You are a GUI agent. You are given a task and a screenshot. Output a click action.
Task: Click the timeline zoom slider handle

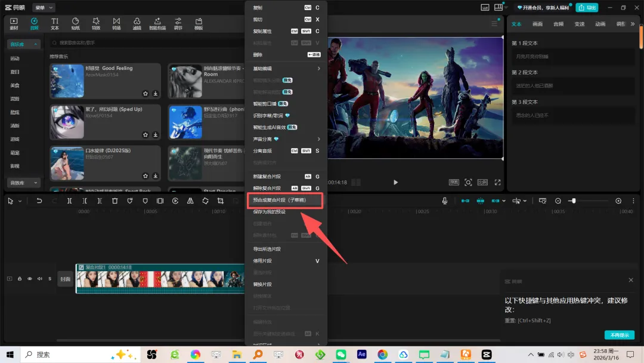574,201
